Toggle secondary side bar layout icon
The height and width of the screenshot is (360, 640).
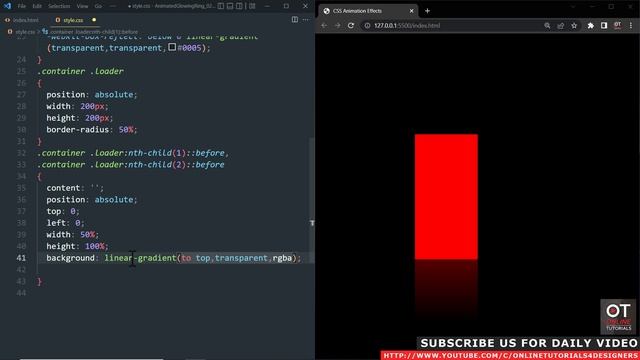[240, 6]
